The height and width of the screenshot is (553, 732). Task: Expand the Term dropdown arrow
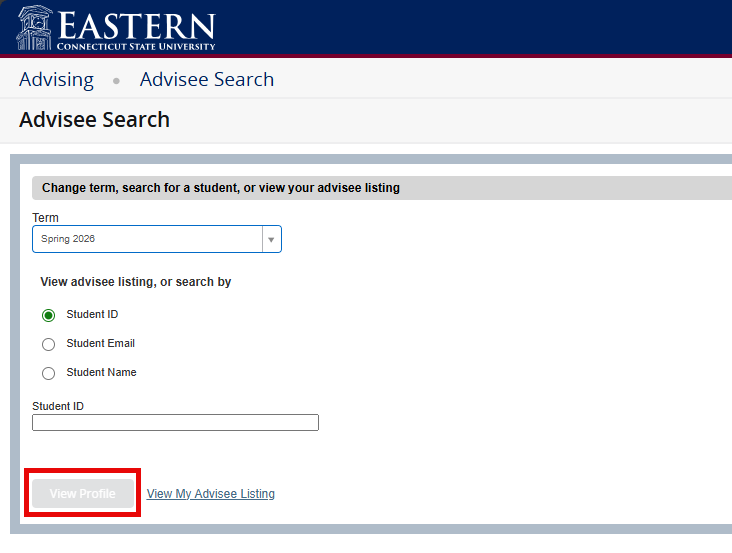click(270, 240)
